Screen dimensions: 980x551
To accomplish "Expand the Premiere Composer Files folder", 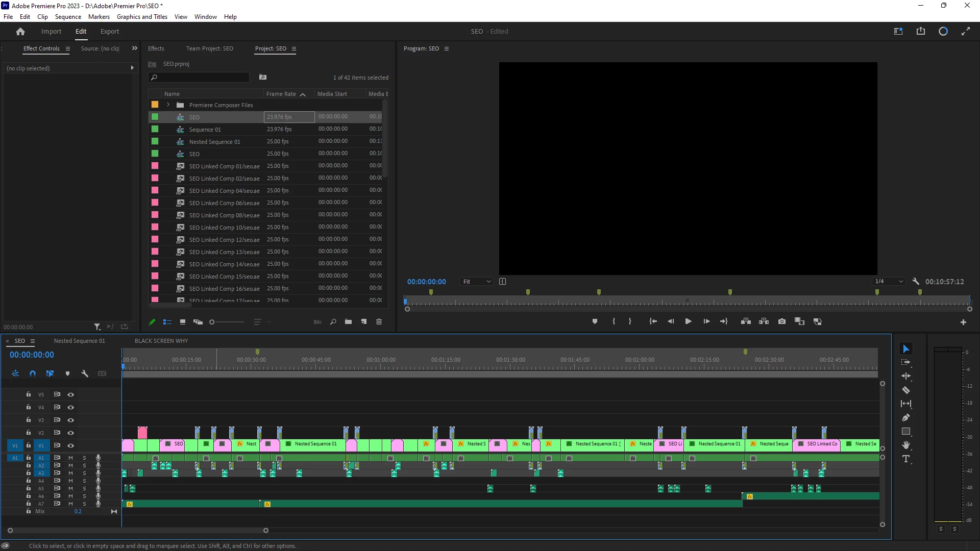I will 168,105.
